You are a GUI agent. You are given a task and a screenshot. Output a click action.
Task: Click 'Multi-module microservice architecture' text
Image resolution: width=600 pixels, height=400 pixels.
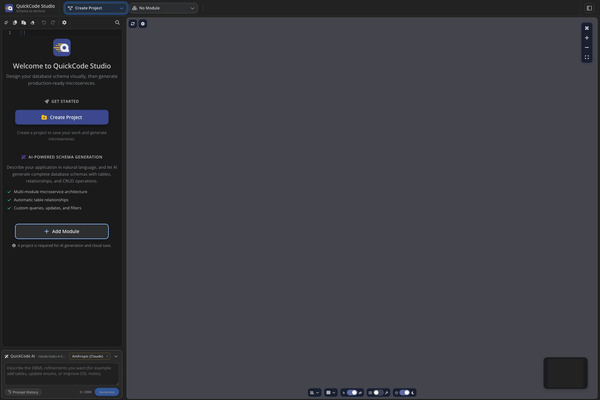[x=51, y=192]
